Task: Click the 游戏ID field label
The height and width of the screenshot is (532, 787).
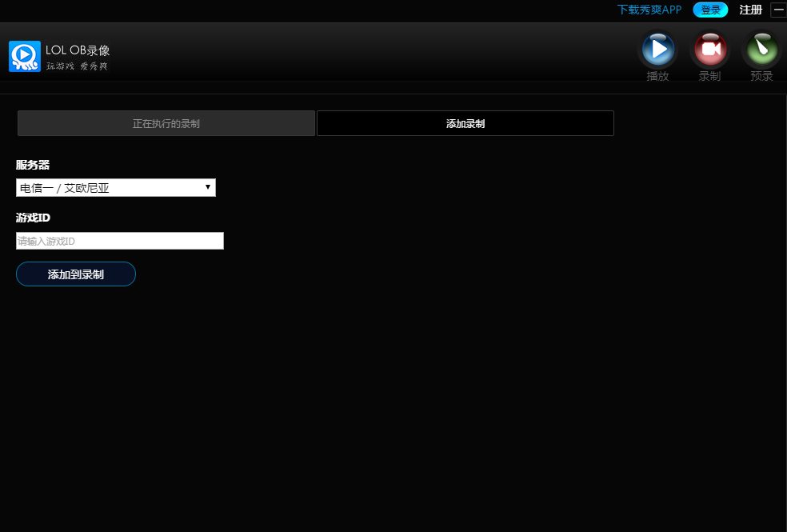Action: 34,218
